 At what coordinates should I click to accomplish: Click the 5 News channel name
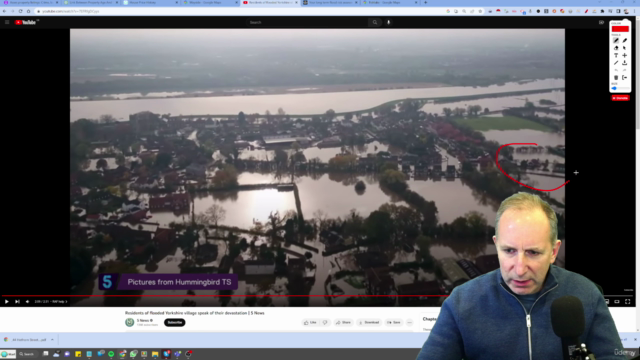point(143,320)
